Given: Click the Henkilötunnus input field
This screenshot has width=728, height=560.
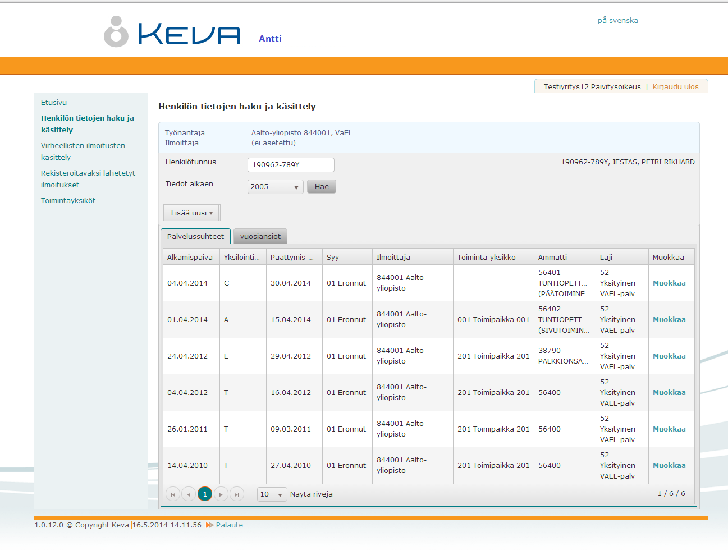Looking at the screenshot, I should [291, 165].
